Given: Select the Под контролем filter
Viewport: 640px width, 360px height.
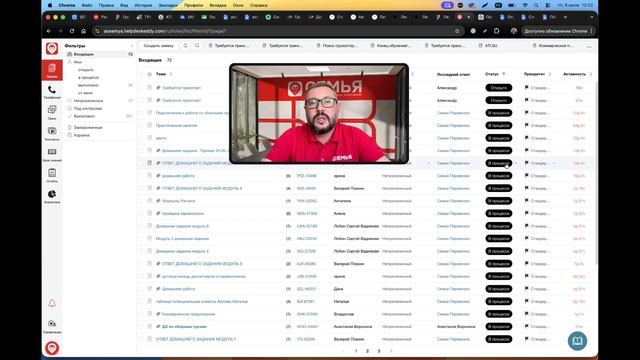Looking at the screenshot, I should tap(88, 109).
